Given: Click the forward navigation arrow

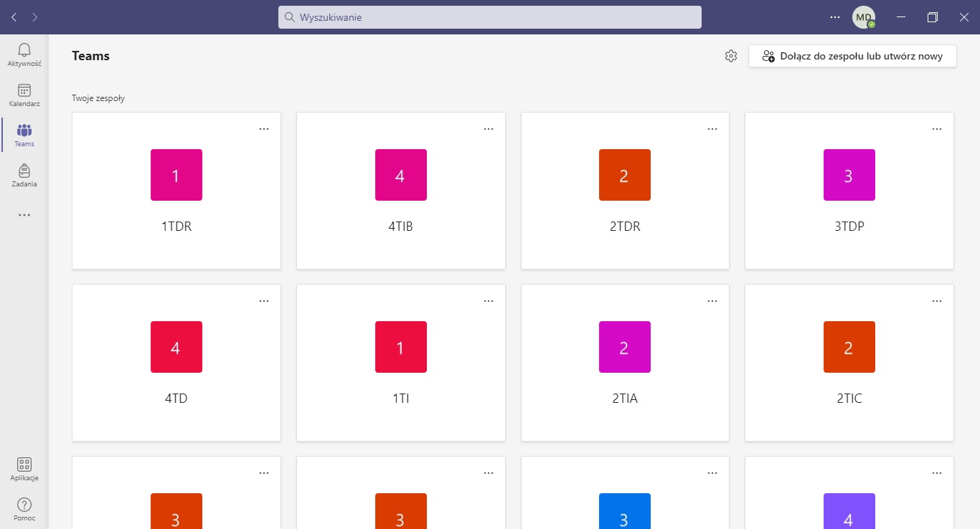Looking at the screenshot, I should [34, 17].
